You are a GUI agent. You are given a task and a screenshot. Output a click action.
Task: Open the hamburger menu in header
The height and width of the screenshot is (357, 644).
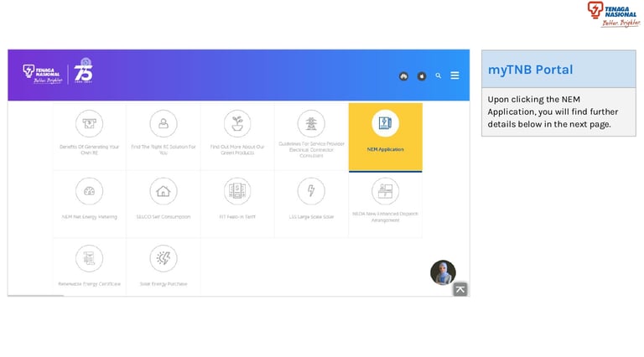point(454,75)
